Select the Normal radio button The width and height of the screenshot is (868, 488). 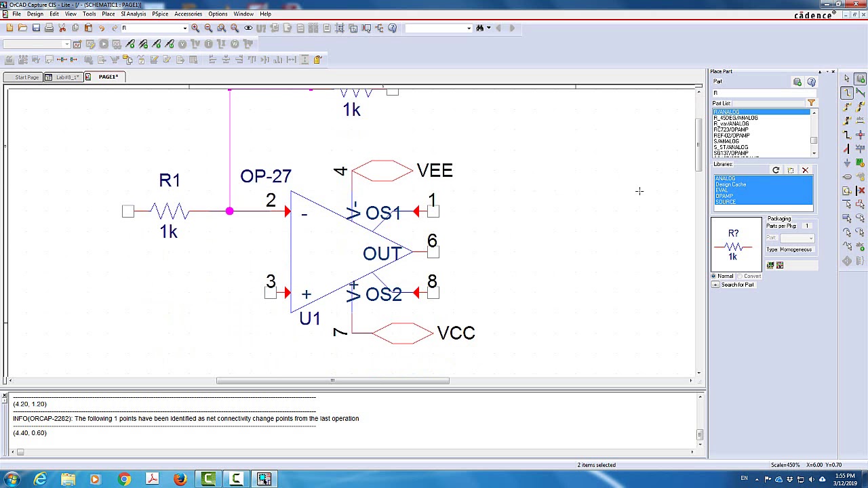tap(714, 276)
